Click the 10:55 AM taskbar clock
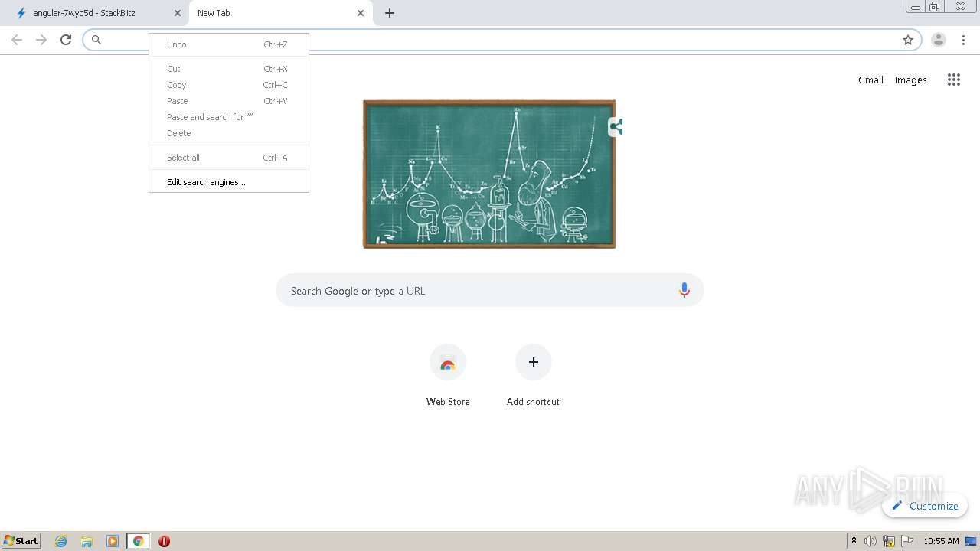The height and width of the screenshot is (551, 980). click(941, 541)
